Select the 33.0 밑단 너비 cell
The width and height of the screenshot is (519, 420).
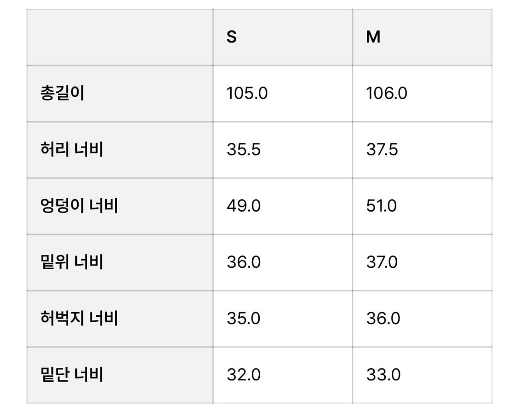click(x=383, y=374)
